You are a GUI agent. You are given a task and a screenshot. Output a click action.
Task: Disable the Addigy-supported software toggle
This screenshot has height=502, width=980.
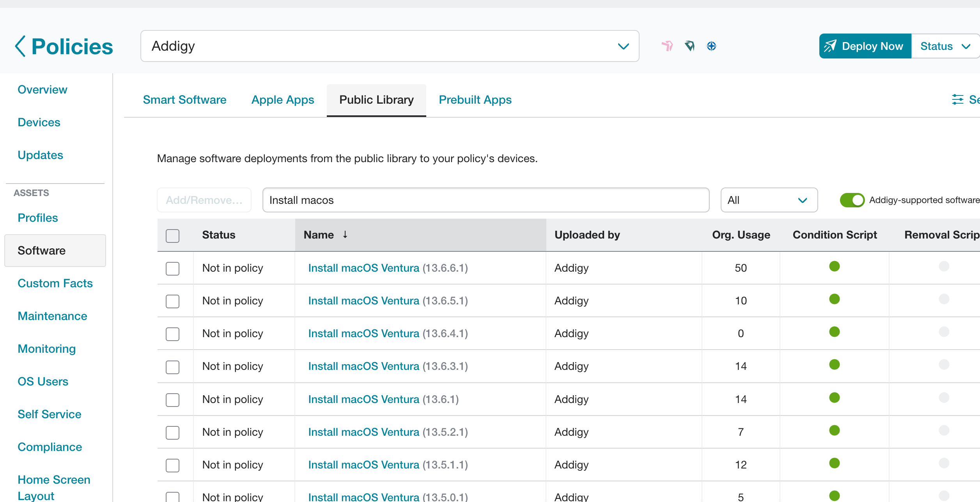tap(852, 200)
